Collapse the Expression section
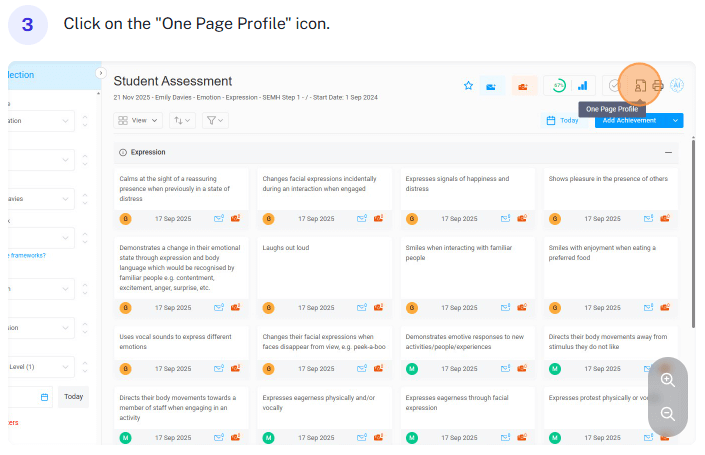This screenshot has height=455, width=705. click(x=668, y=152)
